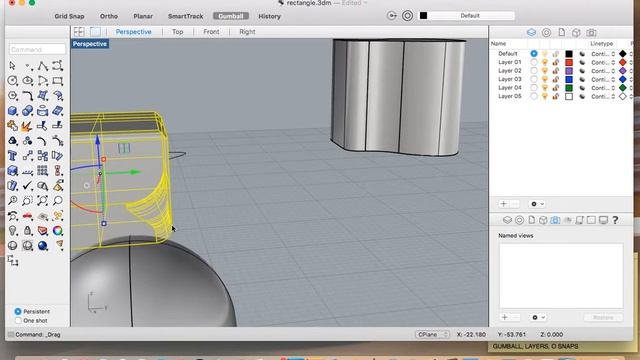Click the Layer 02 purple print color diamond
Image resolution: width=640 pixels, height=360 pixels.
point(622,71)
